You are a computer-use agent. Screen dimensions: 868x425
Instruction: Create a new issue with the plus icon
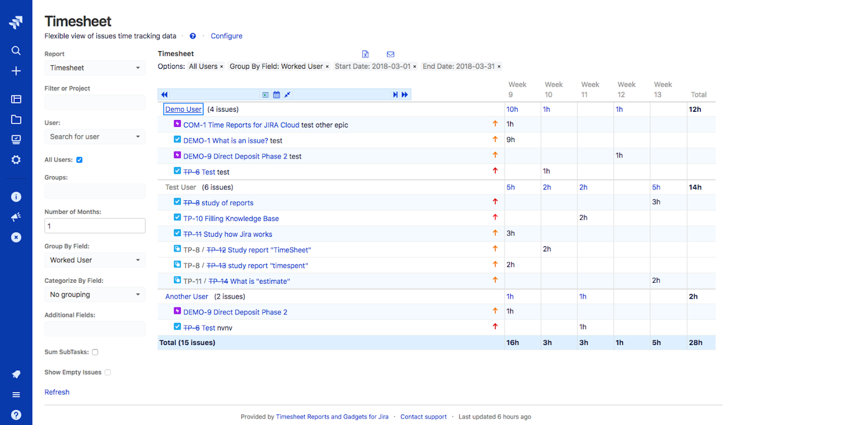pos(16,71)
